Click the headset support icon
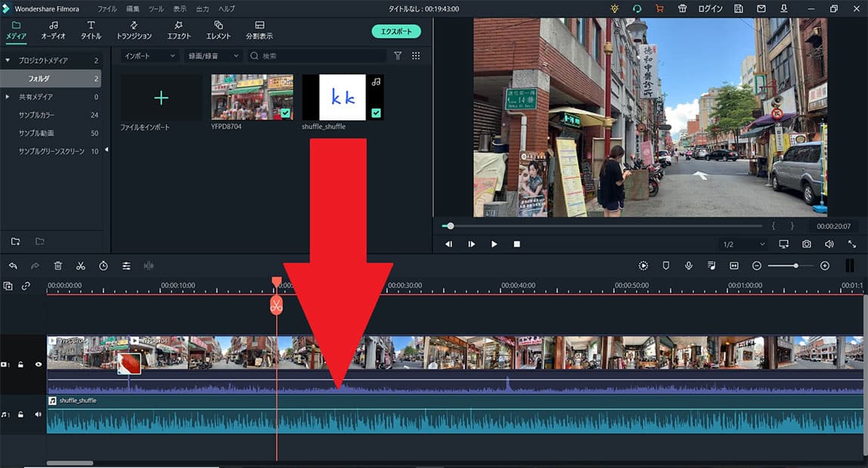The image size is (868, 468). pos(637,9)
